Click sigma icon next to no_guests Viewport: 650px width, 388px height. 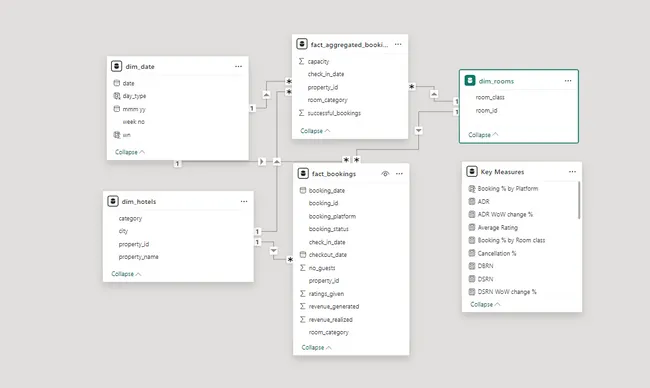point(303,268)
